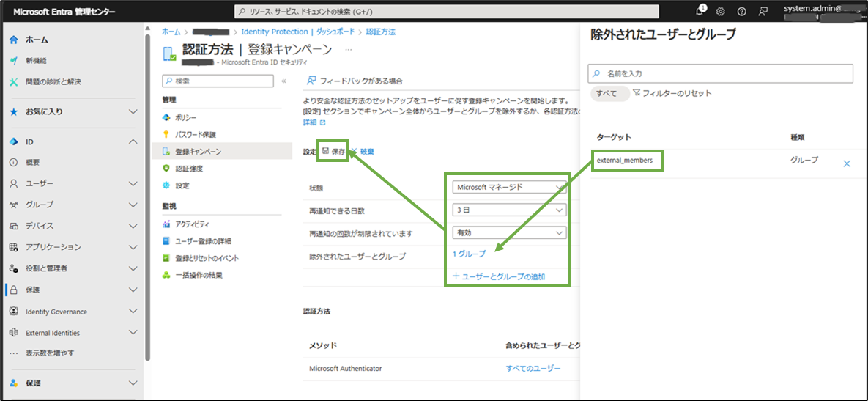Open the help question mark icon
This screenshot has height=401, width=868.
pyautogui.click(x=742, y=12)
